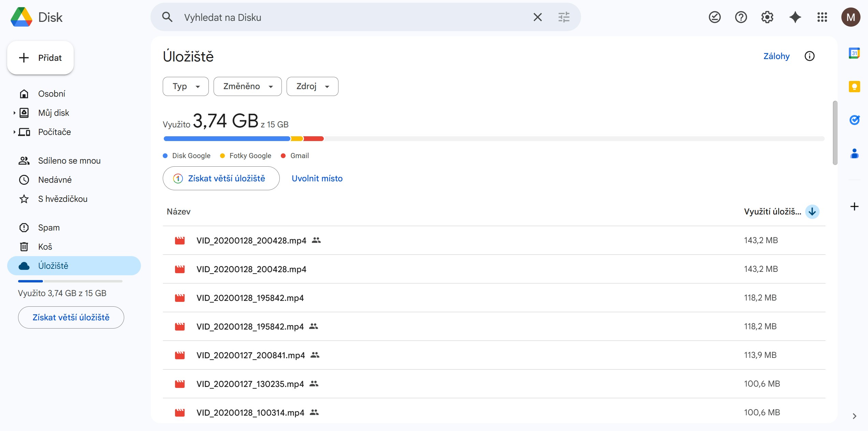
Task: Click the storage usage color bar
Action: click(x=244, y=139)
